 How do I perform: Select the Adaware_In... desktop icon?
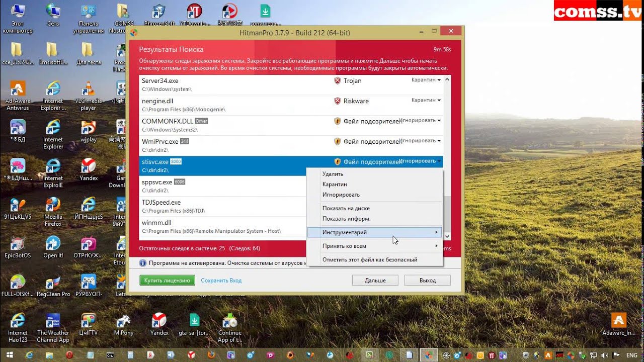[x=618, y=324]
